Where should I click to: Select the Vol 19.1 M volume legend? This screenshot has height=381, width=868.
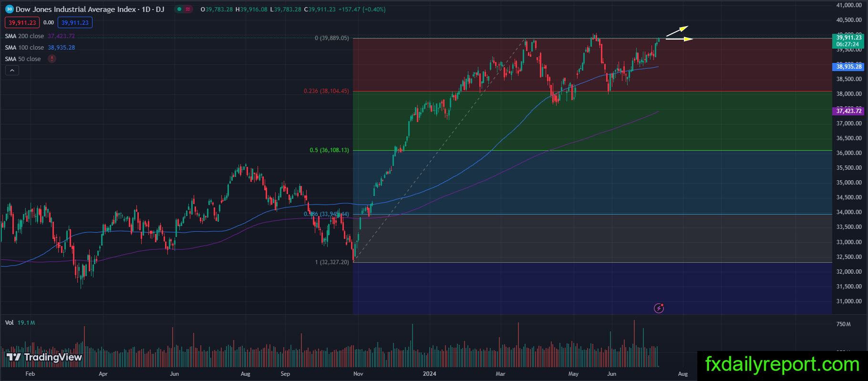coord(20,323)
